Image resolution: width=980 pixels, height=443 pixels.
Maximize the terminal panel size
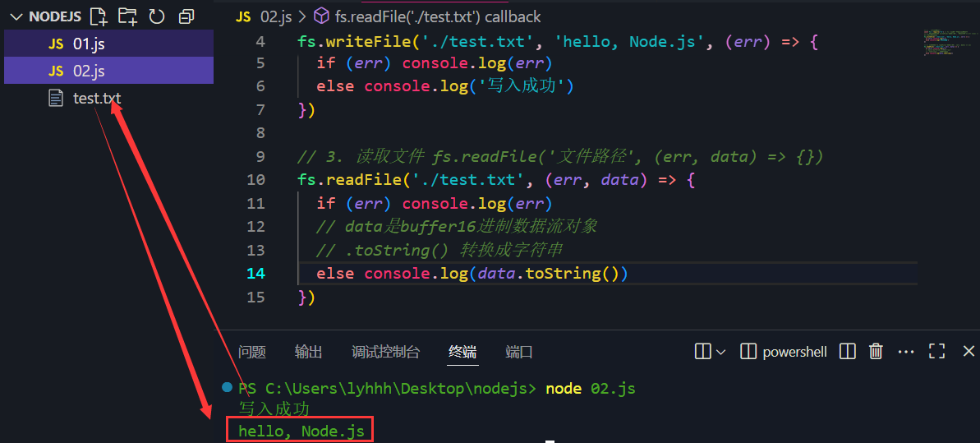[x=936, y=351]
